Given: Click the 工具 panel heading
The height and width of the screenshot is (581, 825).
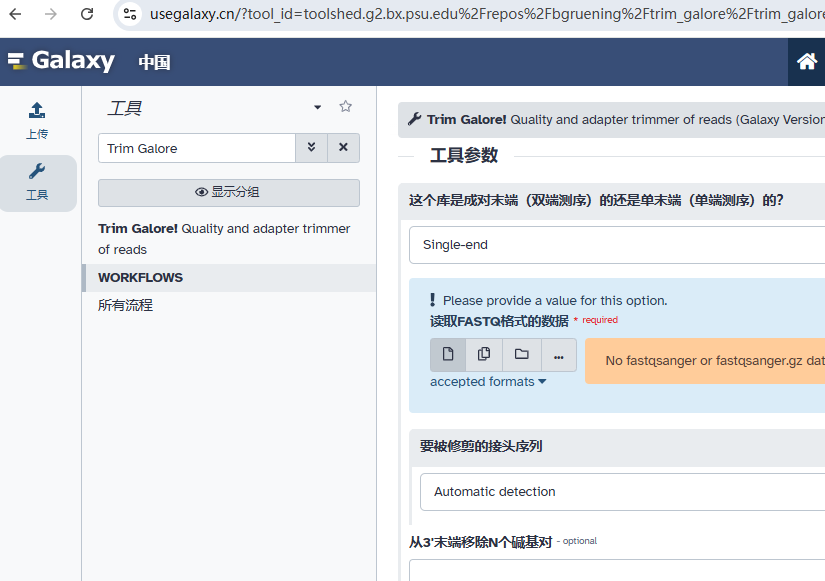Looking at the screenshot, I should coord(124,108).
